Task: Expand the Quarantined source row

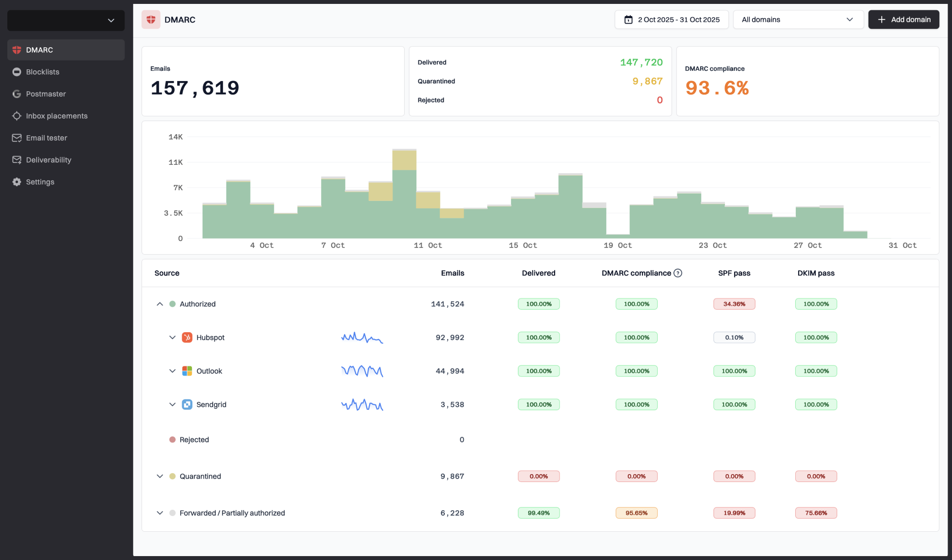Action: 160,476
